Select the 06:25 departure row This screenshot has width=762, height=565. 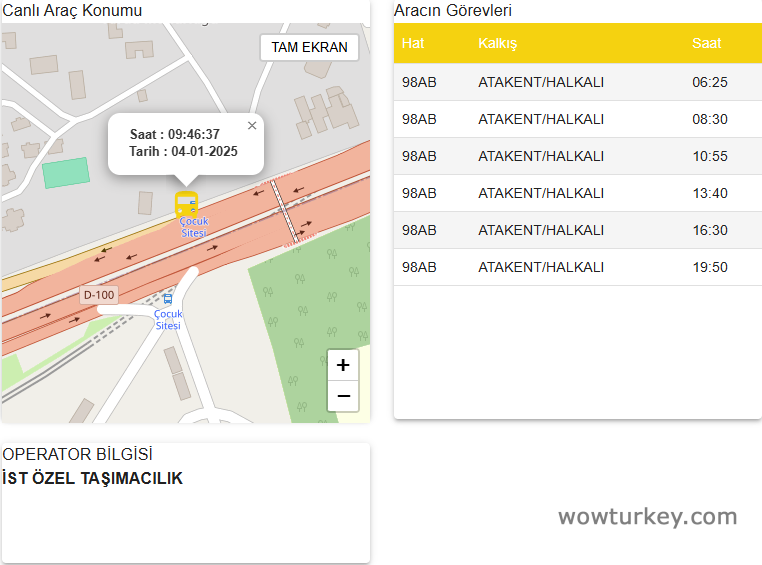pos(577,82)
